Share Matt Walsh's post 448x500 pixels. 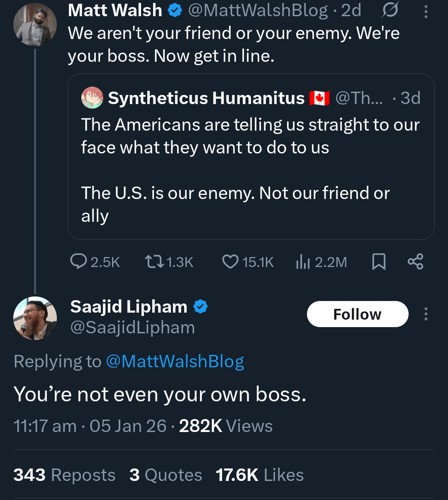[415, 262]
